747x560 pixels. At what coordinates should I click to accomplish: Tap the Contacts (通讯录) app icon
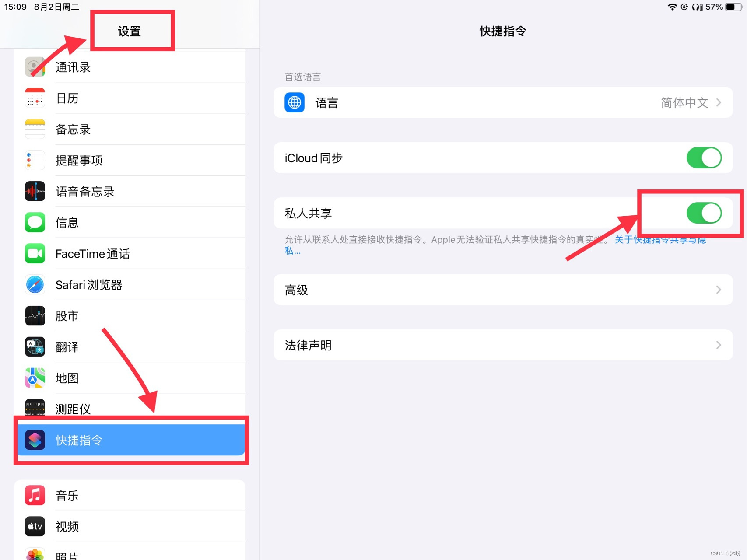(x=35, y=67)
